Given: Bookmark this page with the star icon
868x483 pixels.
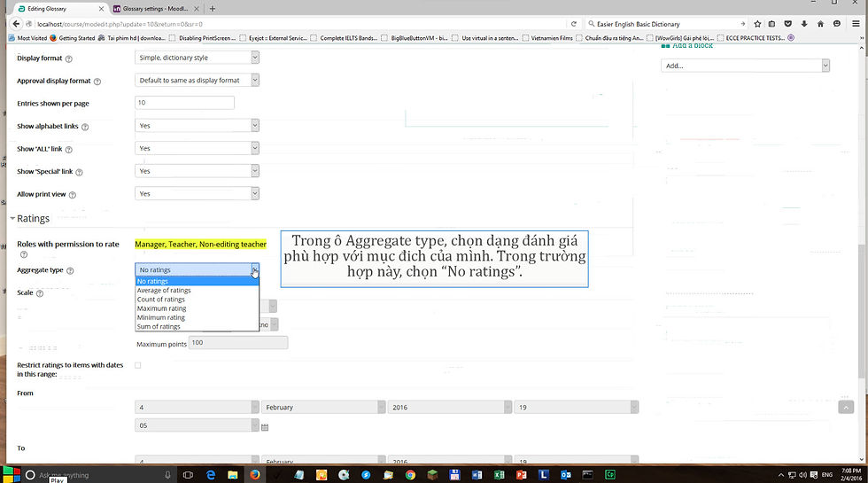Looking at the screenshot, I should (757, 24).
